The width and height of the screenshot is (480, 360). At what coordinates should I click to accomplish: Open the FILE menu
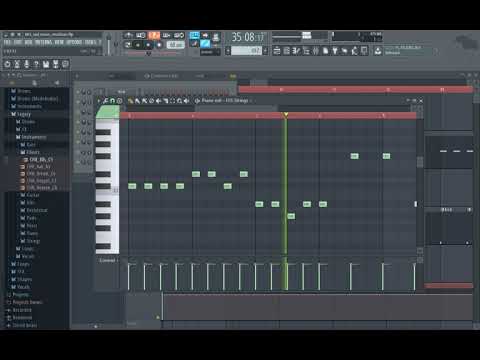coord(7,42)
